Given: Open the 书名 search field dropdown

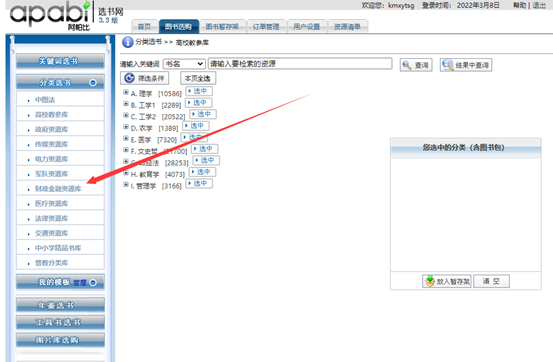Looking at the screenshot, I should tap(184, 64).
